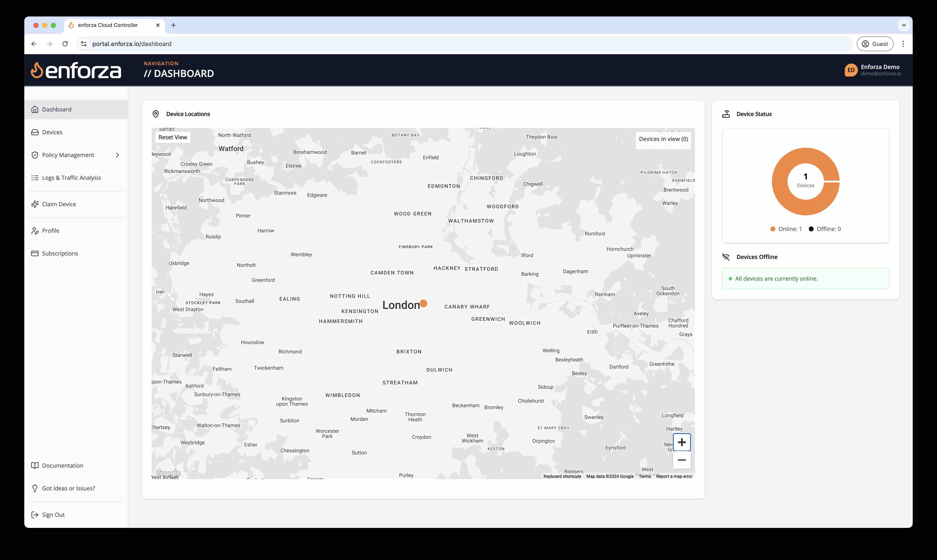This screenshot has width=937, height=560.
Task: Open map Keyboard shortcuts link
Action: [x=562, y=476]
